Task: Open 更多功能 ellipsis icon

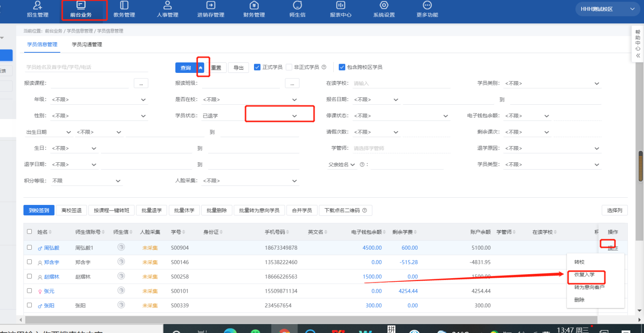Action: pyautogui.click(x=427, y=5)
